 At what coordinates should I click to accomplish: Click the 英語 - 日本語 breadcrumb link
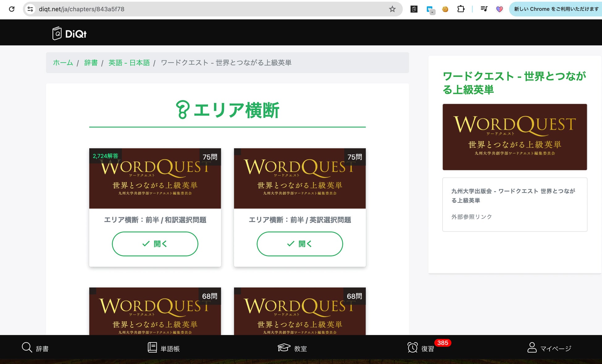point(129,63)
